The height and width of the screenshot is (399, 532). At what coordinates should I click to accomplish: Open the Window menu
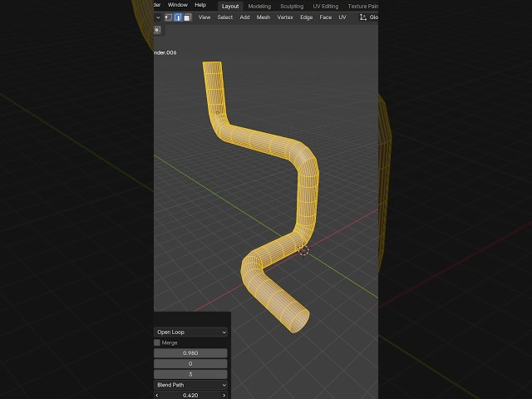[177, 5]
